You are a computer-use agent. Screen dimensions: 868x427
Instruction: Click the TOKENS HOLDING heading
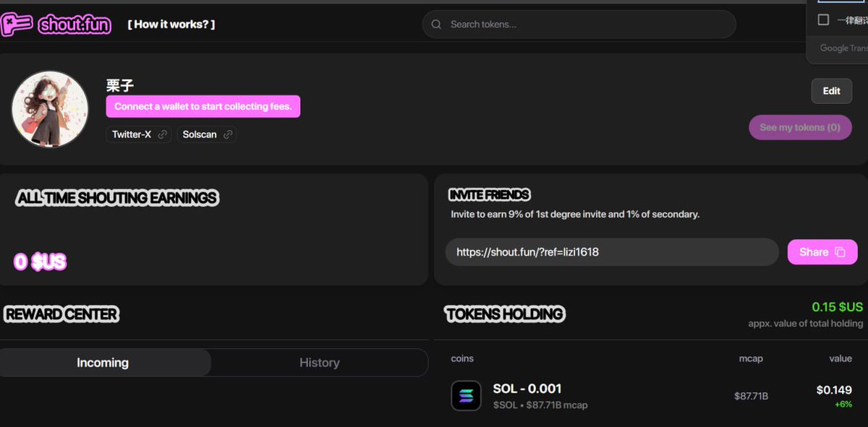505,314
